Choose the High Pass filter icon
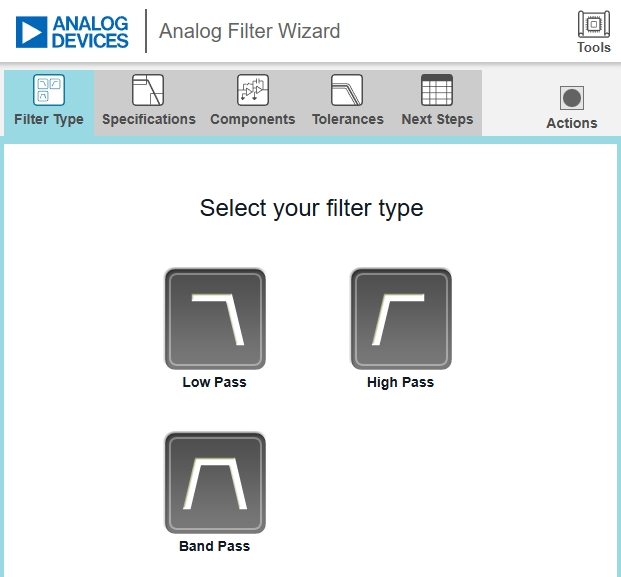 point(400,319)
